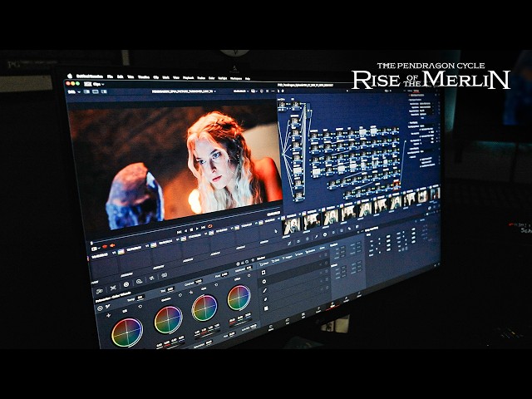
Task: Pick black point with the Lift crosshair picker
Action: point(109,316)
